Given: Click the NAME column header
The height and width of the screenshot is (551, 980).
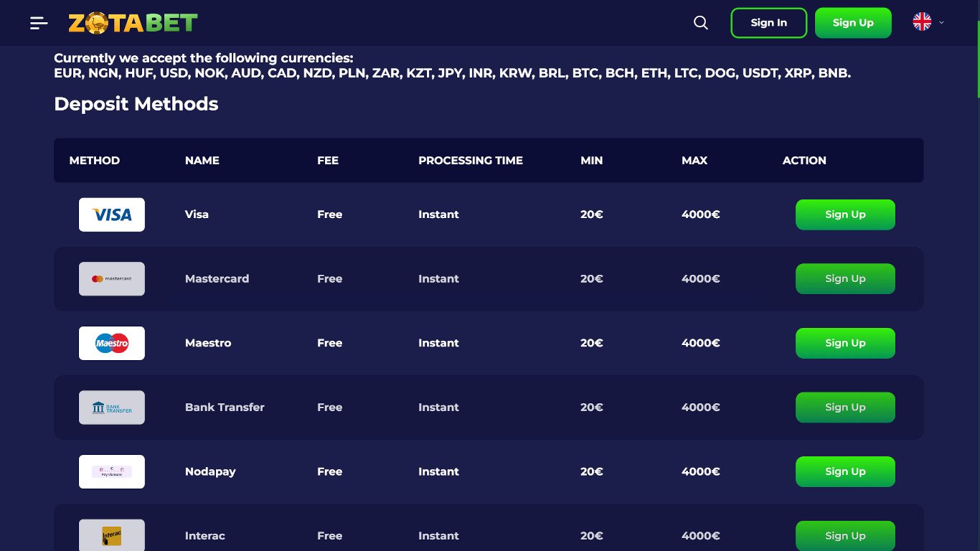Looking at the screenshot, I should click(x=202, y=161).
